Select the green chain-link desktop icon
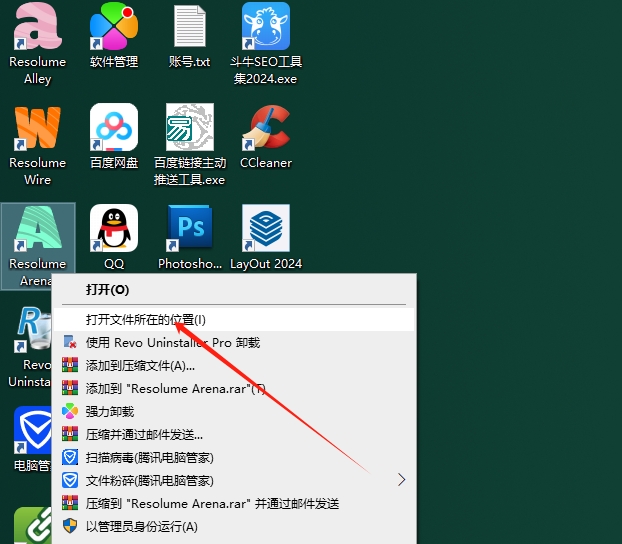The width and height of the screenshot is (622, 544). click(x=33, y=525)
